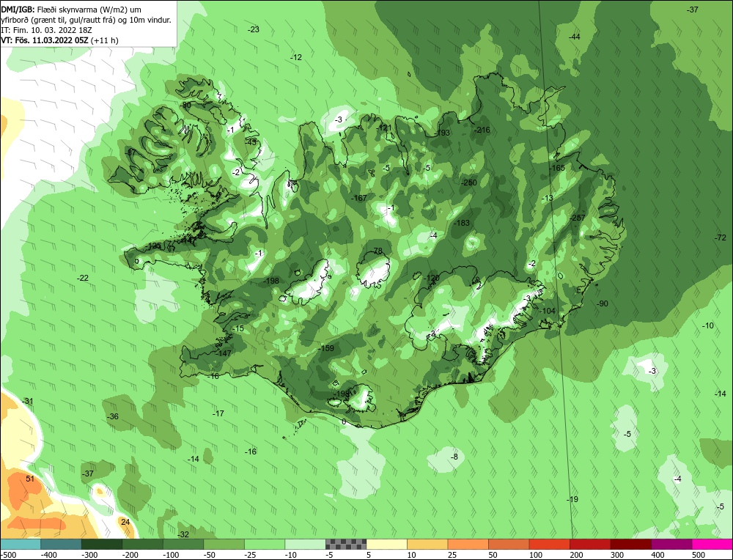
Task: Choose the -200 to -100 green legend swatch
Action: (x=143, y=544)
